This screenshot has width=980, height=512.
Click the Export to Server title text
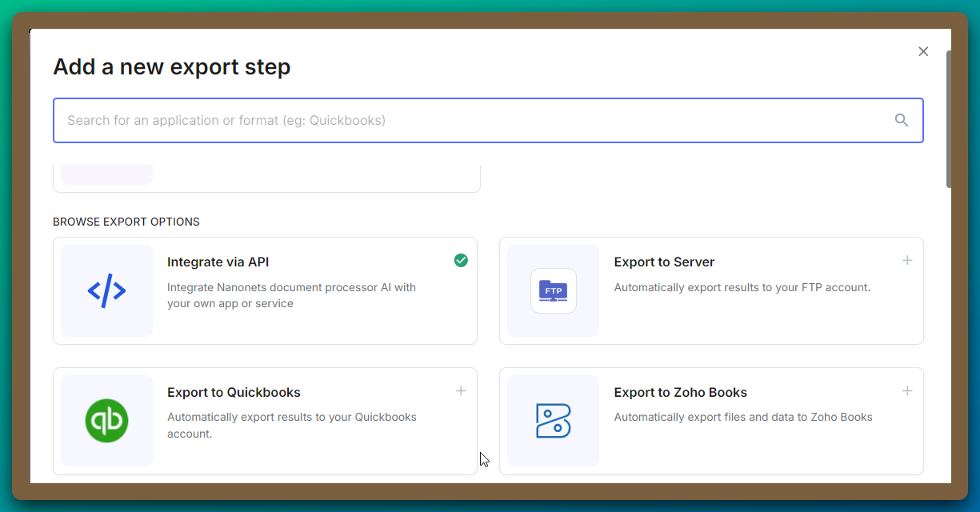[x=664, y=262]
